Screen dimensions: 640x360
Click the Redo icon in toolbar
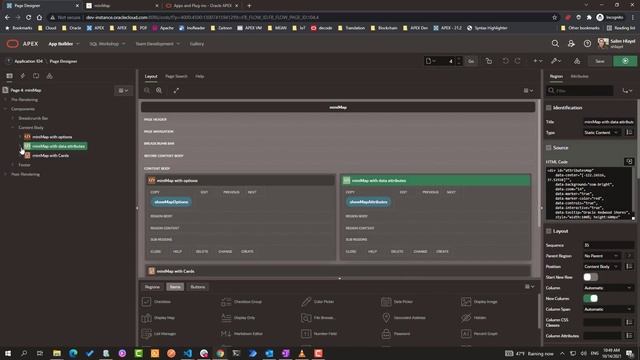point(518,61)
